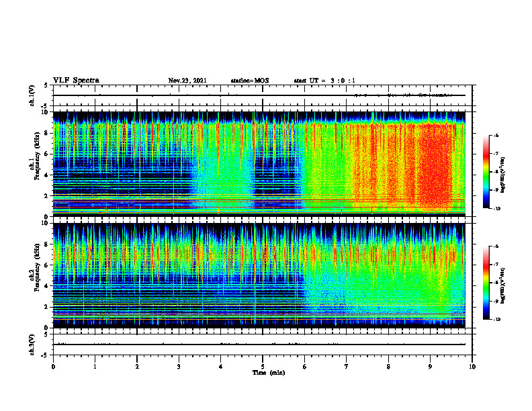Click the 7 tick label on Time axis
This screenshot has width=532, height=411.
347,367
